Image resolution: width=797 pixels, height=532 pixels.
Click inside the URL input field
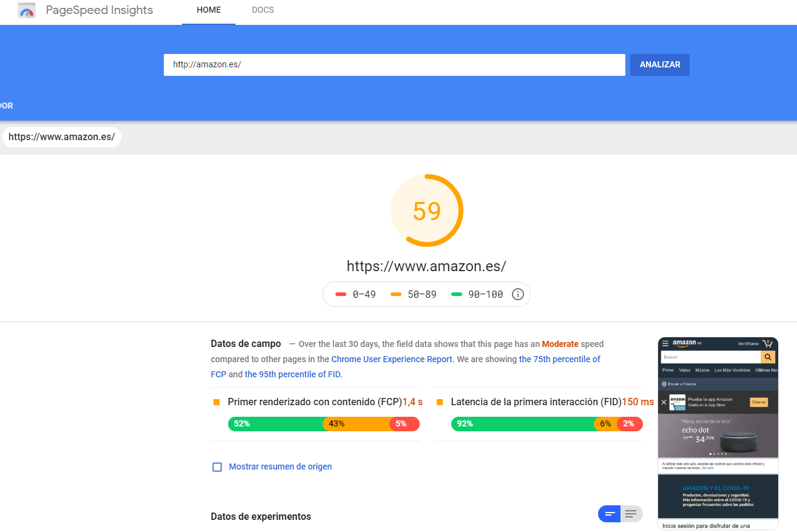pos(394,64)
